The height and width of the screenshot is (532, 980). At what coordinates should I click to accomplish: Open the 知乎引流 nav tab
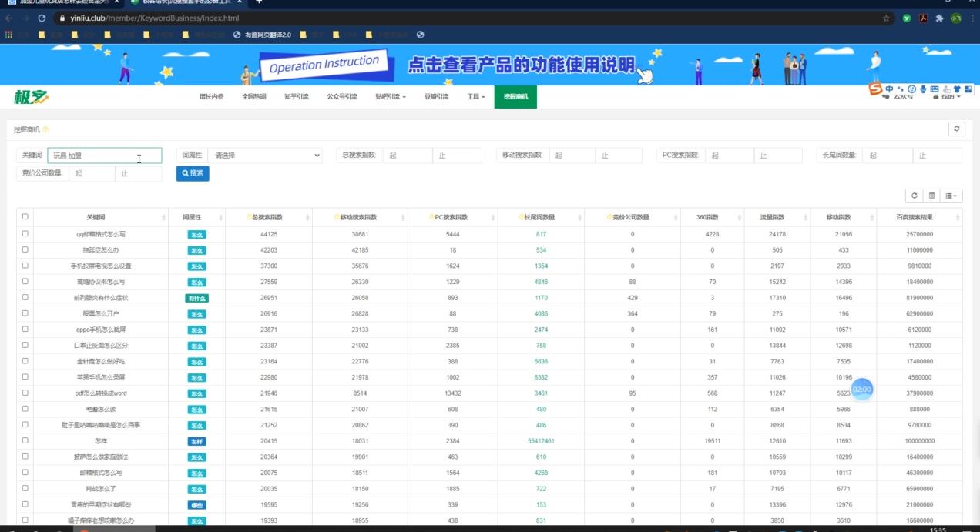pyautogui.click(x=296, y=97)
